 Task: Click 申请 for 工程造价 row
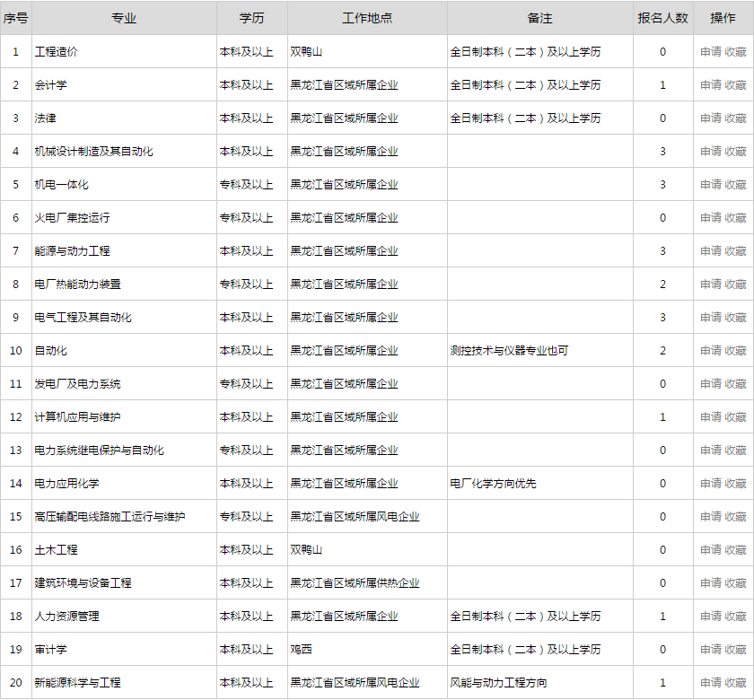pos(711,52)
